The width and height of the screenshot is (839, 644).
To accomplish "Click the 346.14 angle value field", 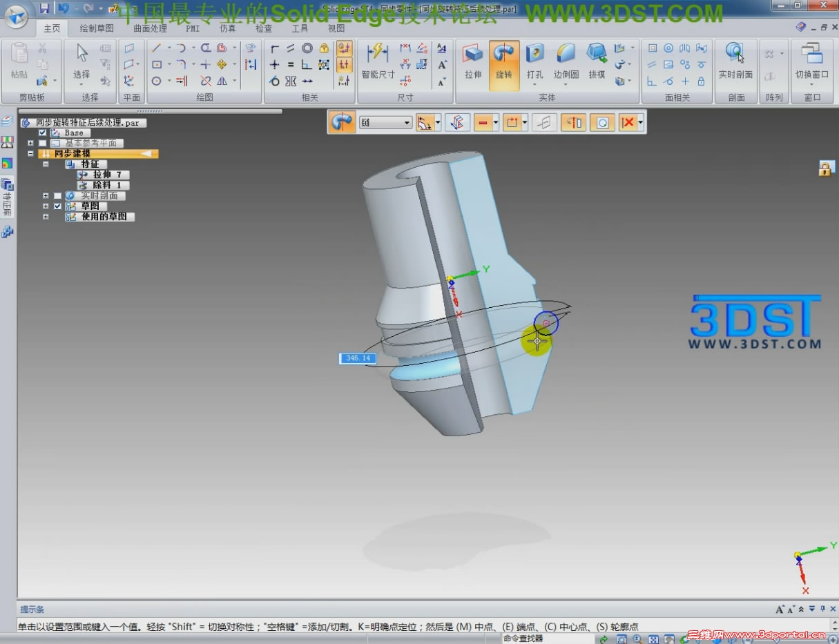I will (x=358, y=358).
